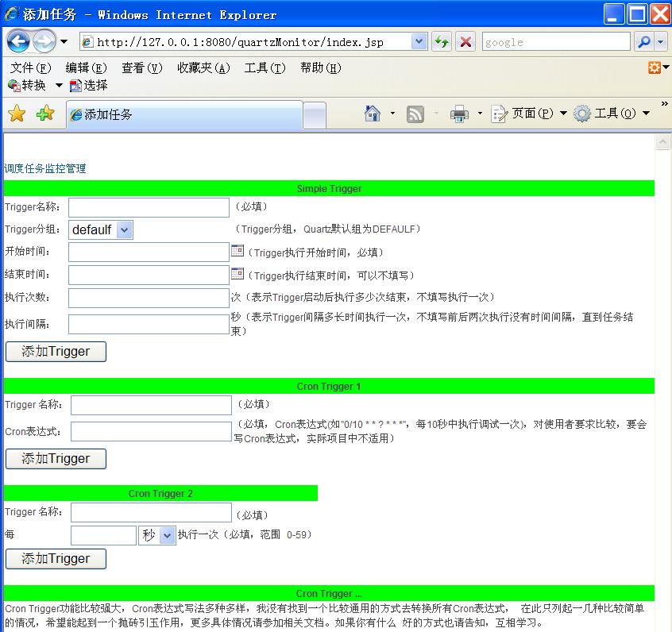
Task: Open the 帮助(H) menu
Action: 321,67
